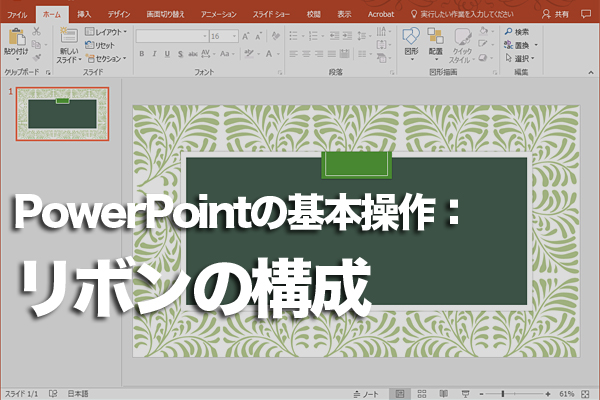Select slide 1 thumbnail in the pane
Screen dimensions: 600x400
tap(62, 114)
